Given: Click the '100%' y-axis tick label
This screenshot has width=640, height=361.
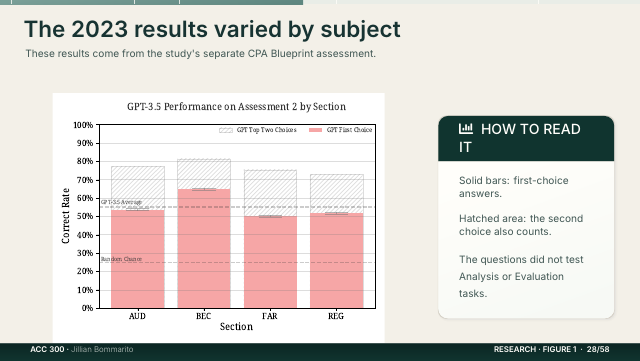Looking at the screenshot, I should [x=83, y=125].
